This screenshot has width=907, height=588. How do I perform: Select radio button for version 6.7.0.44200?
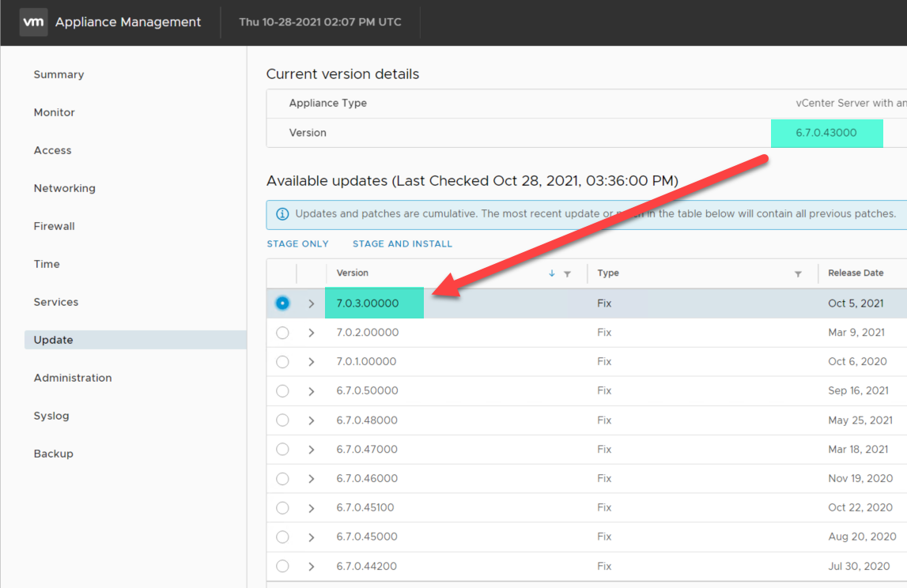tap(282, 566)
